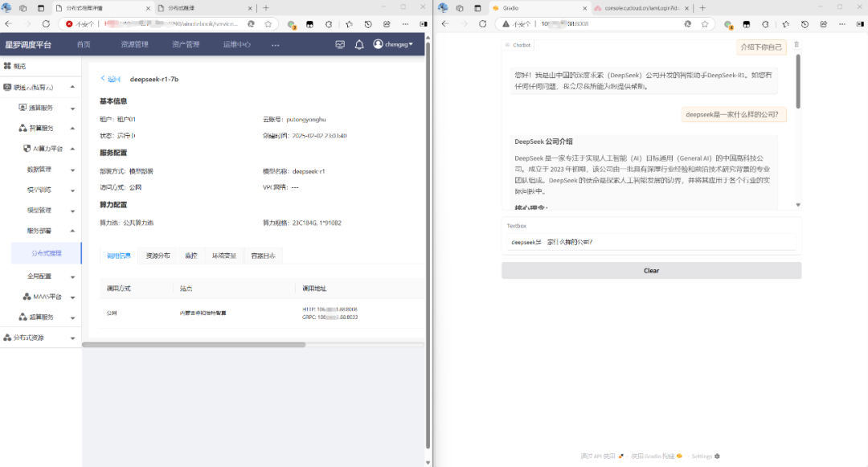
Task: Click the Gradio tab in the right browser
Action: pyautogui.click(x=540, y=8)
